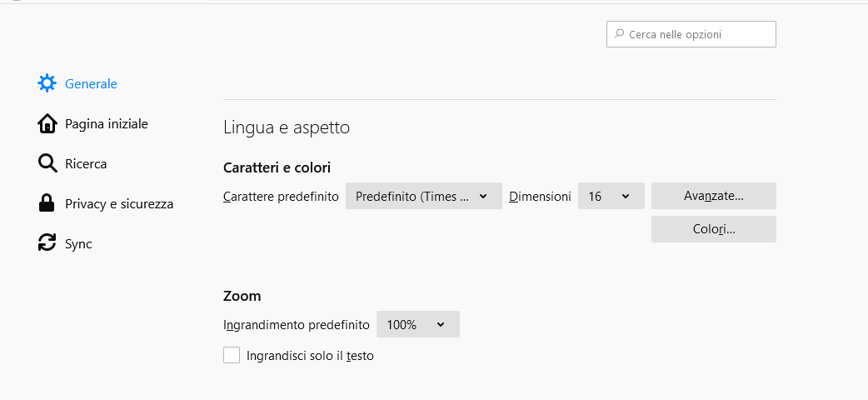This screenshot has height=400, width=868.
Task: Click the Privacy e sicurezza padlock icon
Action: [47, 203]
